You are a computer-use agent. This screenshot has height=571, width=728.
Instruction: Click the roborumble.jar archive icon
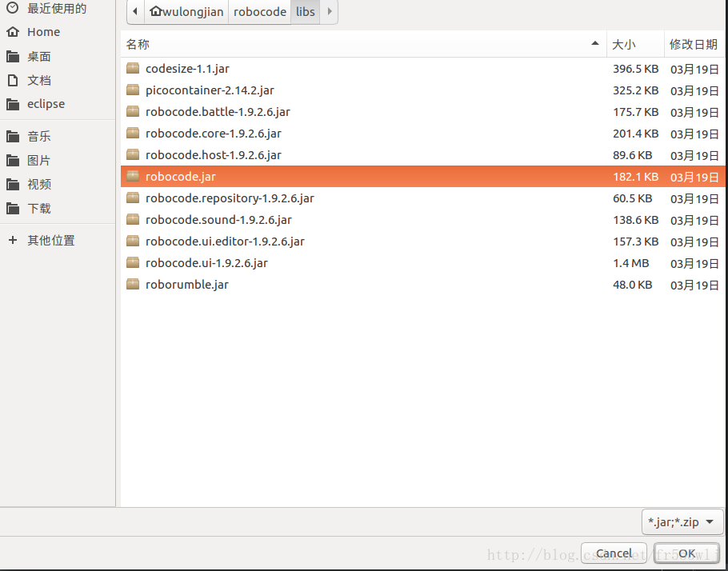pos(133,284)
